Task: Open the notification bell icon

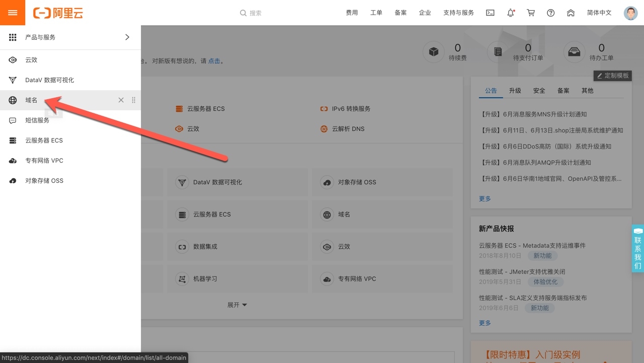Action: [x=511, y=13]
